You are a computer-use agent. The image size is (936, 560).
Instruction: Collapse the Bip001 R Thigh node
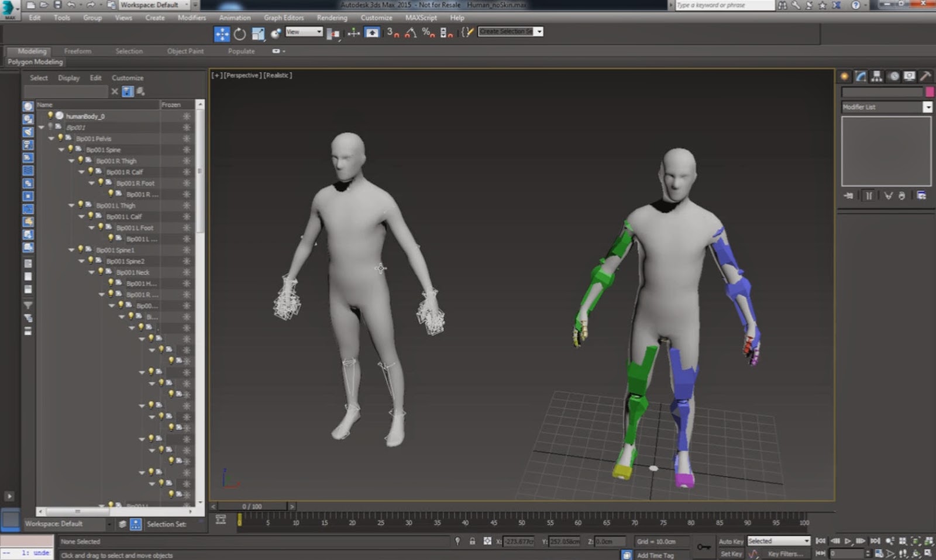click(71, 161)
